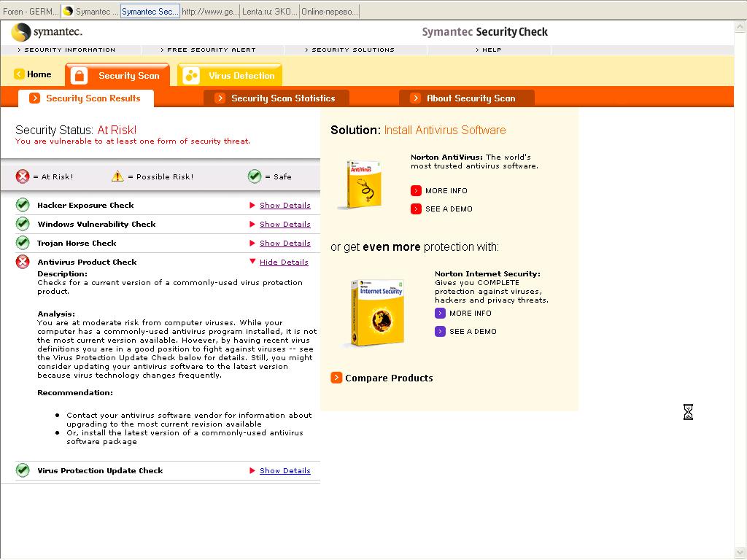The image size is (747, 560).
Task: Switch to the Security Scan tab
Action: (117, 75)
